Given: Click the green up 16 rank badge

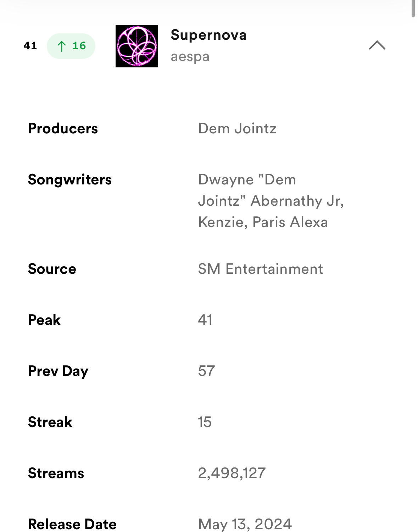Looking at the screenshot, I should click(71, 46).
